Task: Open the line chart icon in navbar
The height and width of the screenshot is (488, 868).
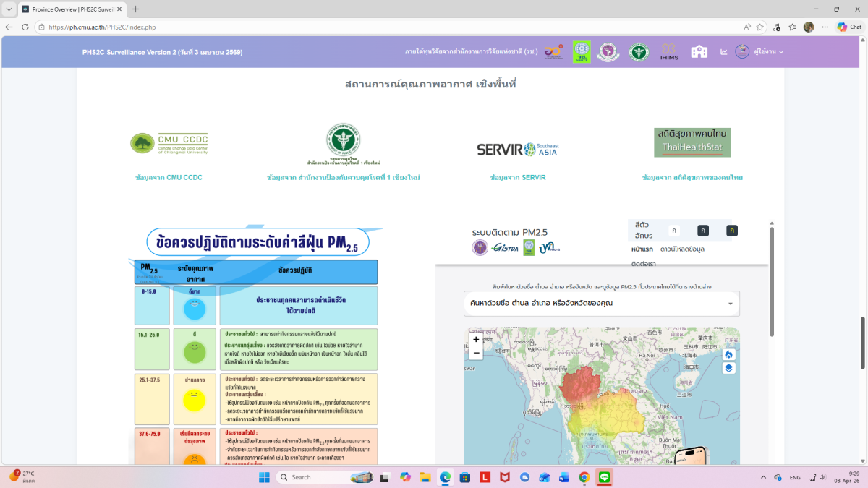Action: [723, 52]
